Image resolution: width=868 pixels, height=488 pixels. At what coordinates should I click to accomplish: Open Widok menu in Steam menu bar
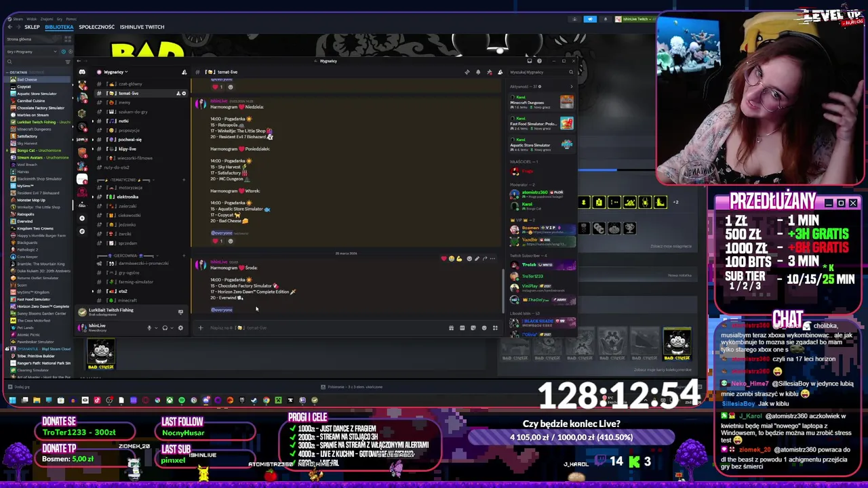pyautogui.click(x=32, y=19)
